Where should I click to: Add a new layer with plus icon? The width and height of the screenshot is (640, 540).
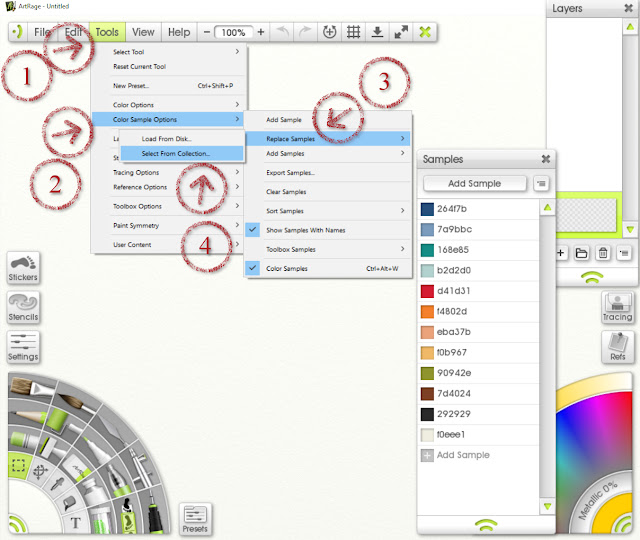pos(561,253)
